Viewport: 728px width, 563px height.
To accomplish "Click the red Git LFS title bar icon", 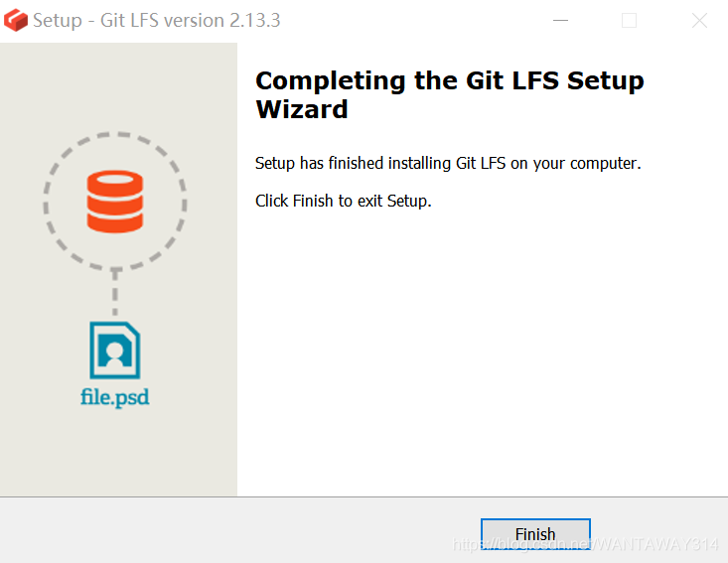I will point(16,21).
